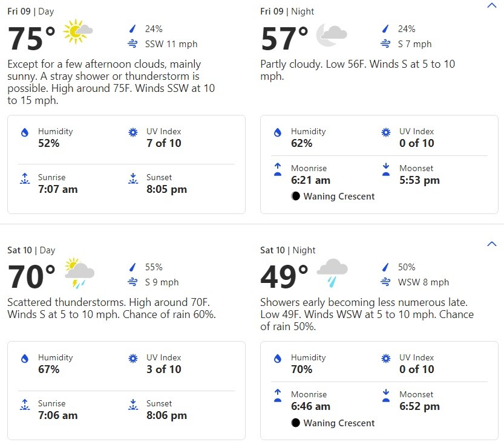Image resolution: width=504 pixels, height=445 pixels.
Task: Click the Sat 10 Night precipitation raindrop icon
Action: pyautogui.click(x=385, y=267)
